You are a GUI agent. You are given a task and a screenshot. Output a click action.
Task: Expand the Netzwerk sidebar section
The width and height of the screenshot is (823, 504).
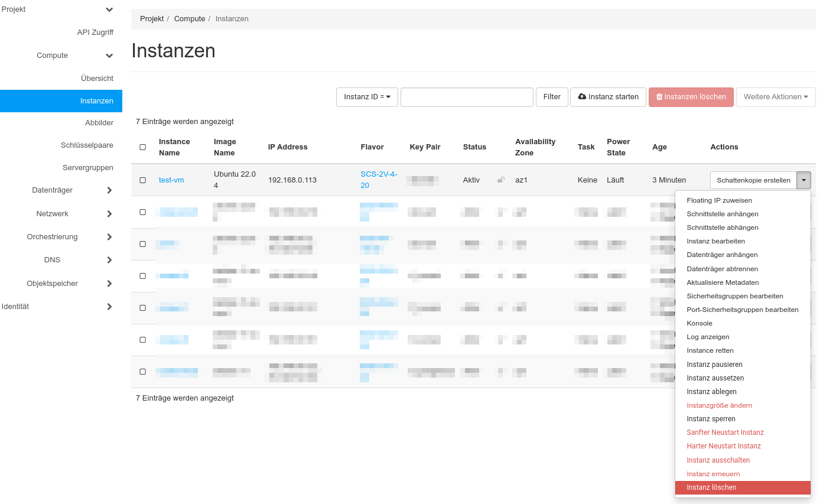point(109,214)
